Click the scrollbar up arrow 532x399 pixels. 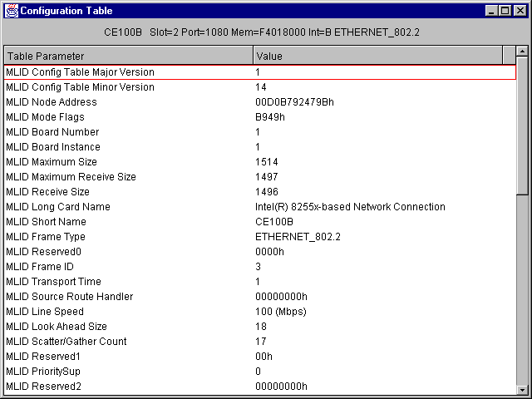522,52
